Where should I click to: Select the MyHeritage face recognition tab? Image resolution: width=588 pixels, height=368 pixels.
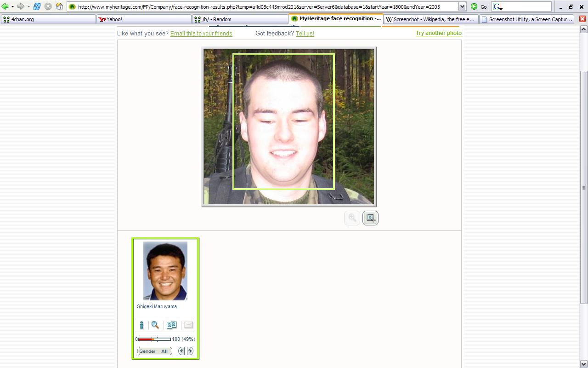[335, 19]
